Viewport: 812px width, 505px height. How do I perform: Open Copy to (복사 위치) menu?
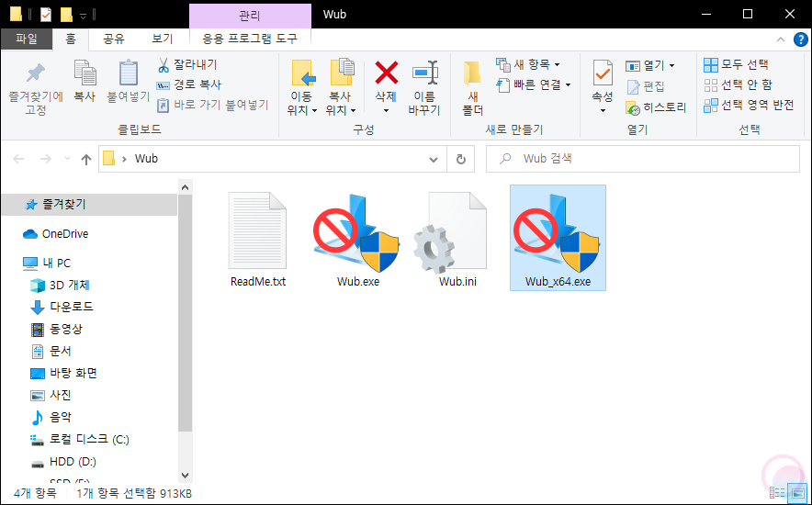[x=341, y=88]
